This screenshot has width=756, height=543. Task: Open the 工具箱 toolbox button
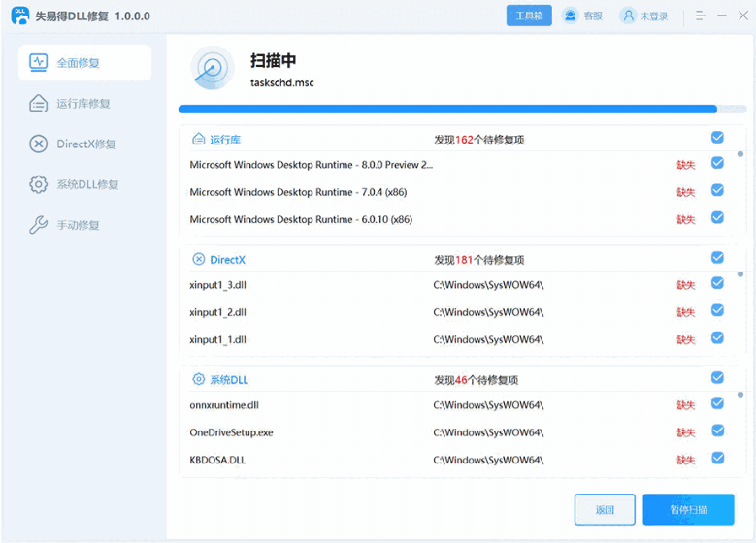[x=529, y=16]
